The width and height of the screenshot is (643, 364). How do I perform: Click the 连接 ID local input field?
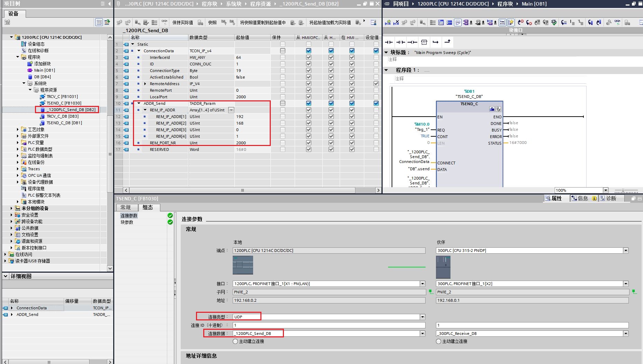tap(329, 325)
